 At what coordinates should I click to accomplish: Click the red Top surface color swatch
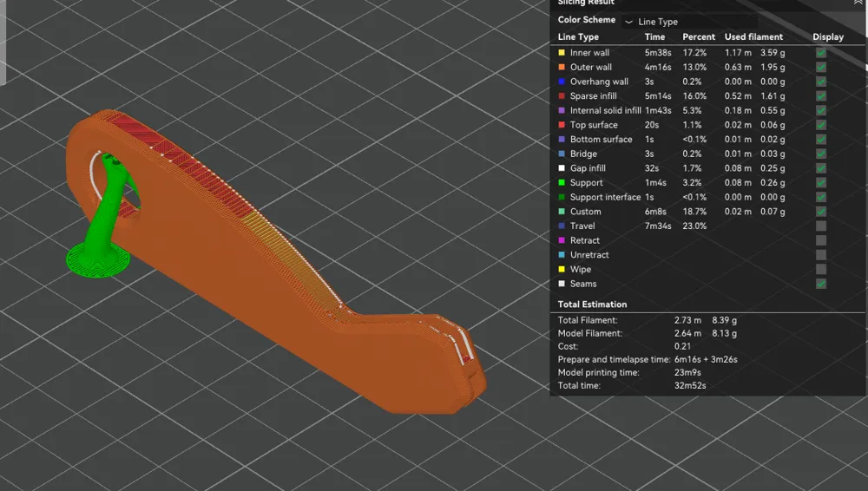point(562,125)
